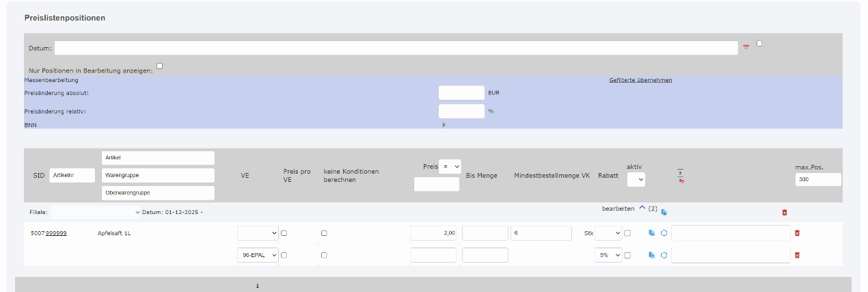Tick 'Preis pro VE' for Apfelsaft 1L
The image size is (868, 292).
point(284,233)
